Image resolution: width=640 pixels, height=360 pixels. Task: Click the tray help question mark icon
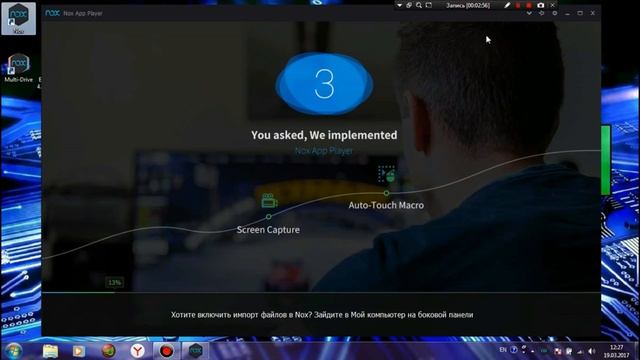click(x=514, y=350)
